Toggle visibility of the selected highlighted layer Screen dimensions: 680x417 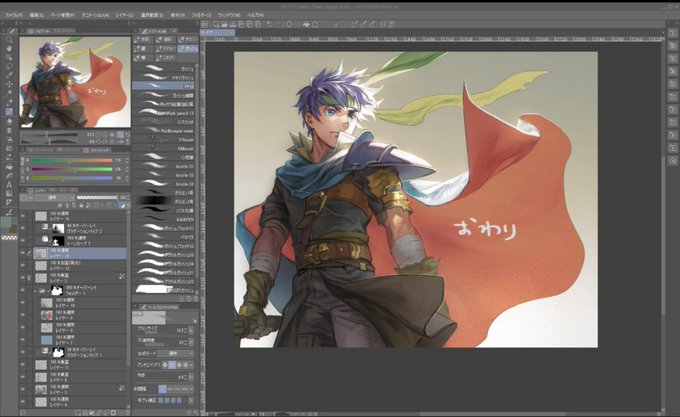23,253
